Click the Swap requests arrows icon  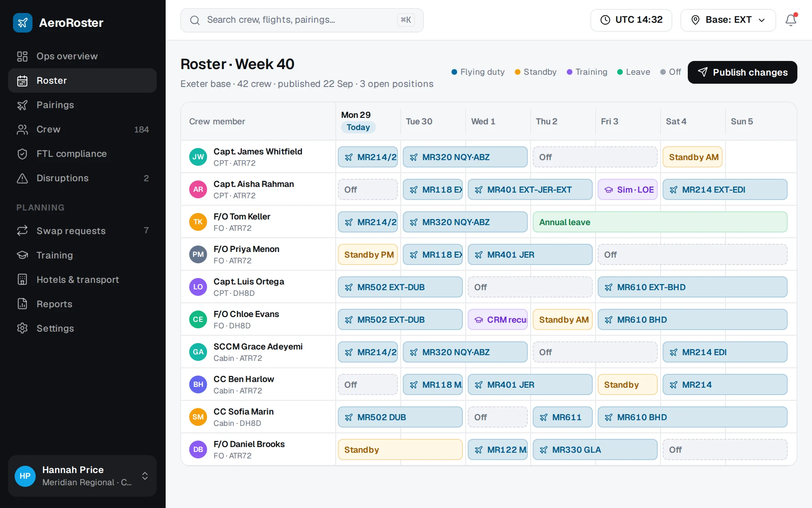click(x=22, y=231)
